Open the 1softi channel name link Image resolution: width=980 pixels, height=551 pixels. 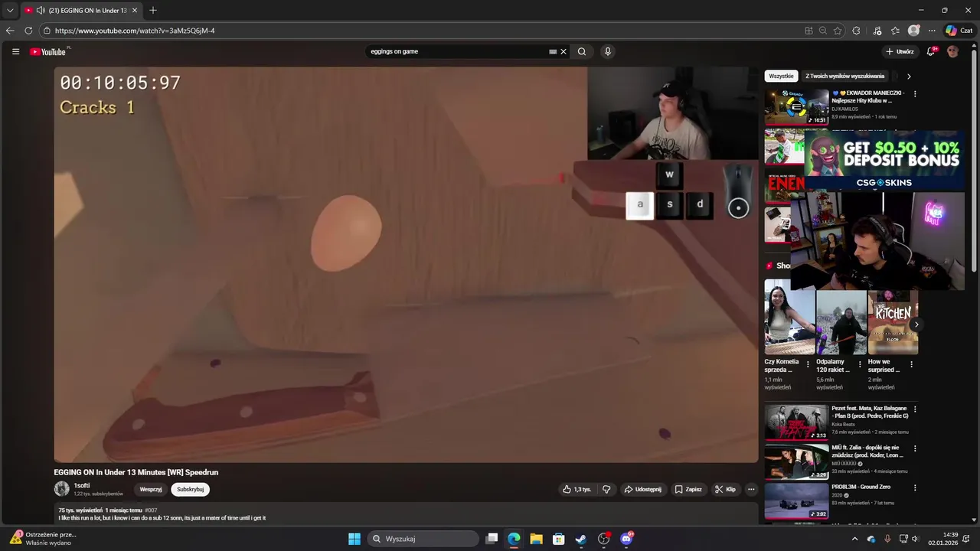(x=82, y=485)
